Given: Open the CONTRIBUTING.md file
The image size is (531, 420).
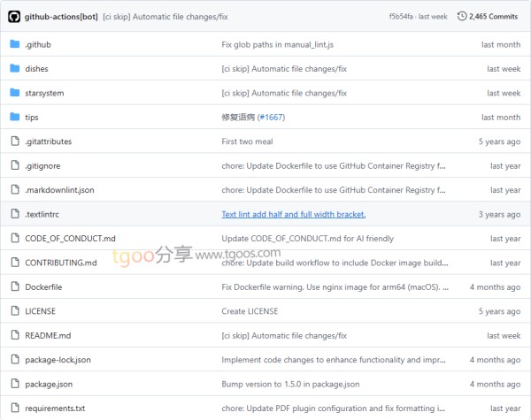Looking at the screenshot, I should pos(60,263).
